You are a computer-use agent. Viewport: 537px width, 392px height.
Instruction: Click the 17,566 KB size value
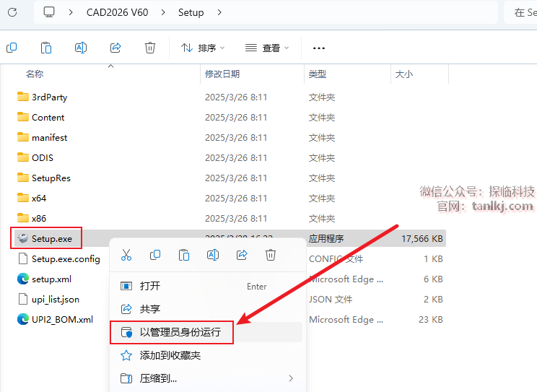pos(422,238)
